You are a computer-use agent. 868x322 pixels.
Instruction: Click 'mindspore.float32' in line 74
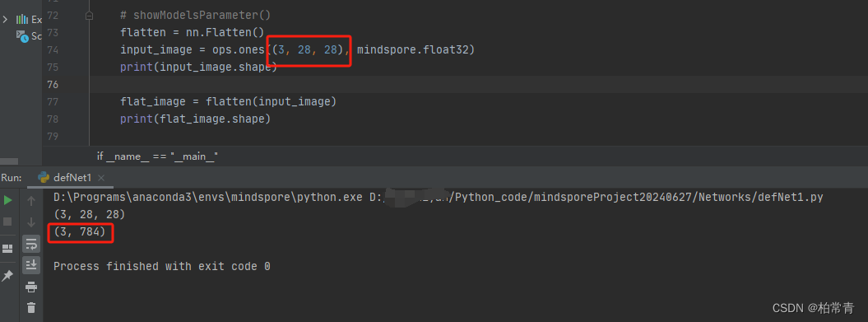pos(413,50)
